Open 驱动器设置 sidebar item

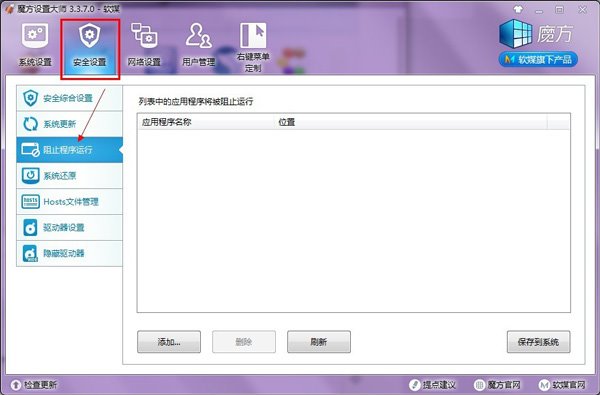(70, 227)
